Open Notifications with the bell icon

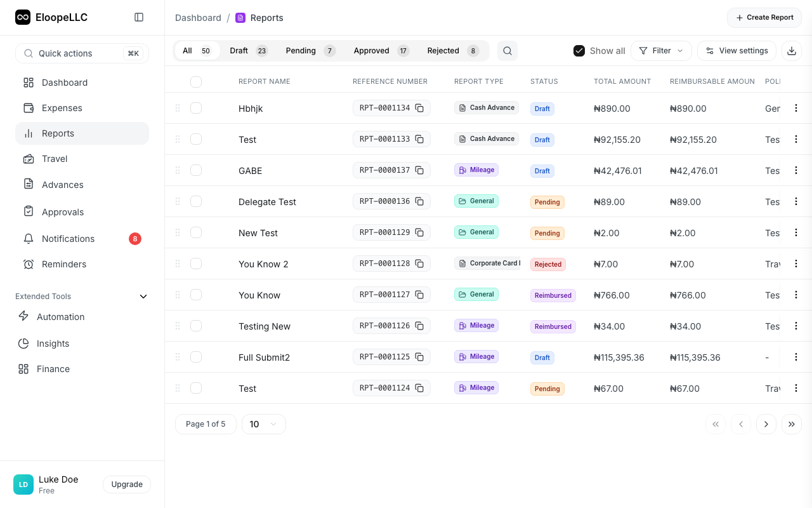pyautogui.click(x=29, y=238)
